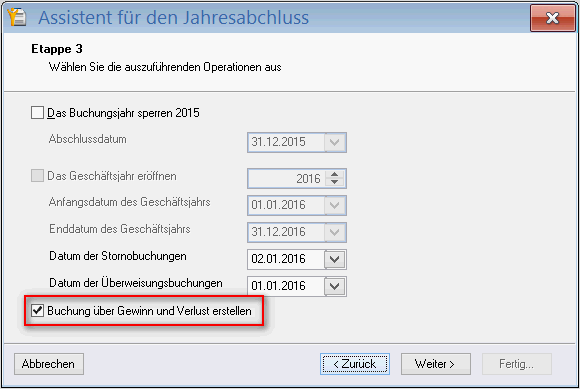Click the 'Datum der Überweisungsbuchungen' label

pyautogui.click(x=136, y=283)
